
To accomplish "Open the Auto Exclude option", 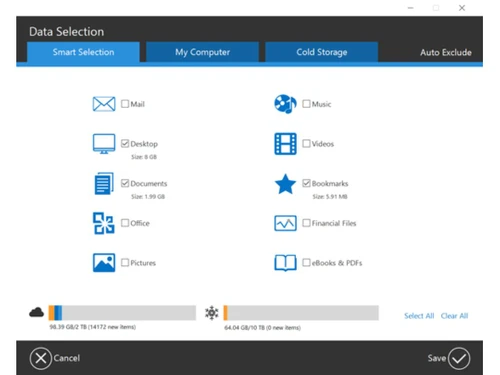I will point(446,52).
